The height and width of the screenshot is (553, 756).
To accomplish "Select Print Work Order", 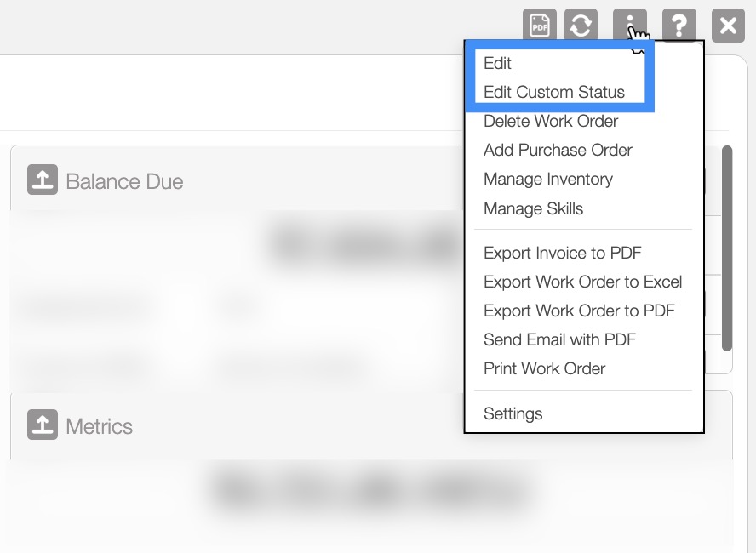I will click(545, 368).
